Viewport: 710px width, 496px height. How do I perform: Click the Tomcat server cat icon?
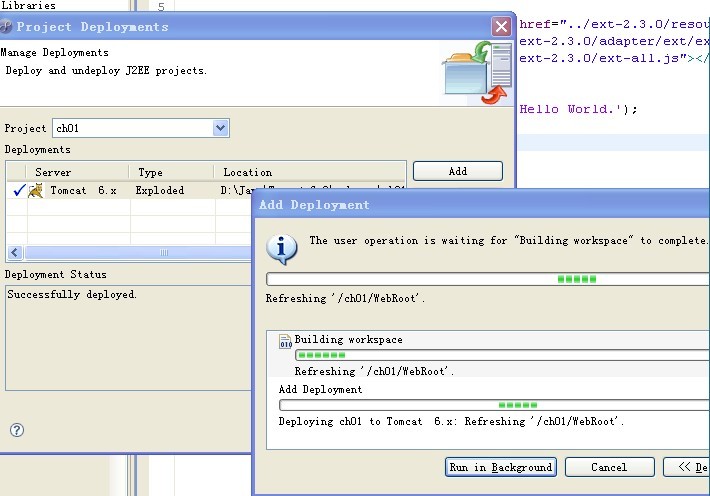point(35,190)
